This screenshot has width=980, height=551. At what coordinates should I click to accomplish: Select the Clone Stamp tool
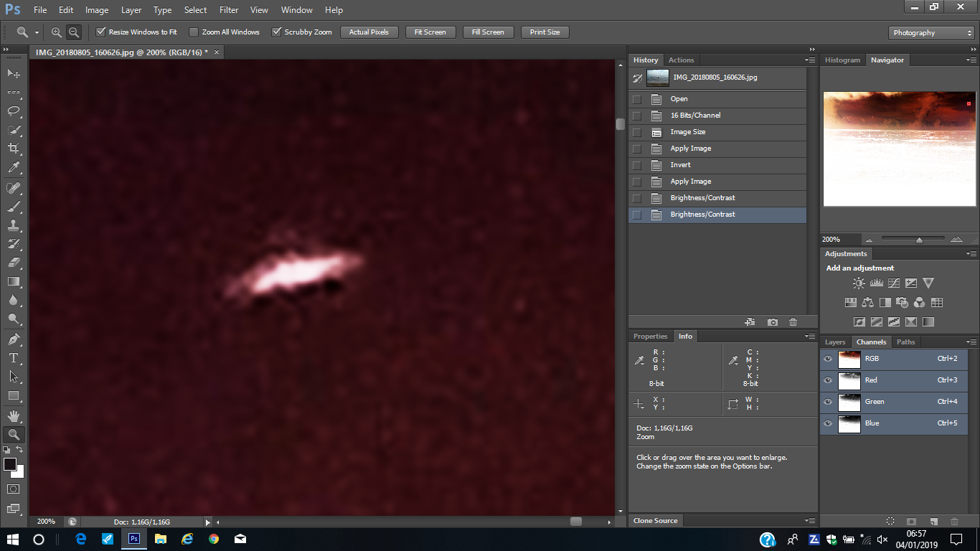14,225
